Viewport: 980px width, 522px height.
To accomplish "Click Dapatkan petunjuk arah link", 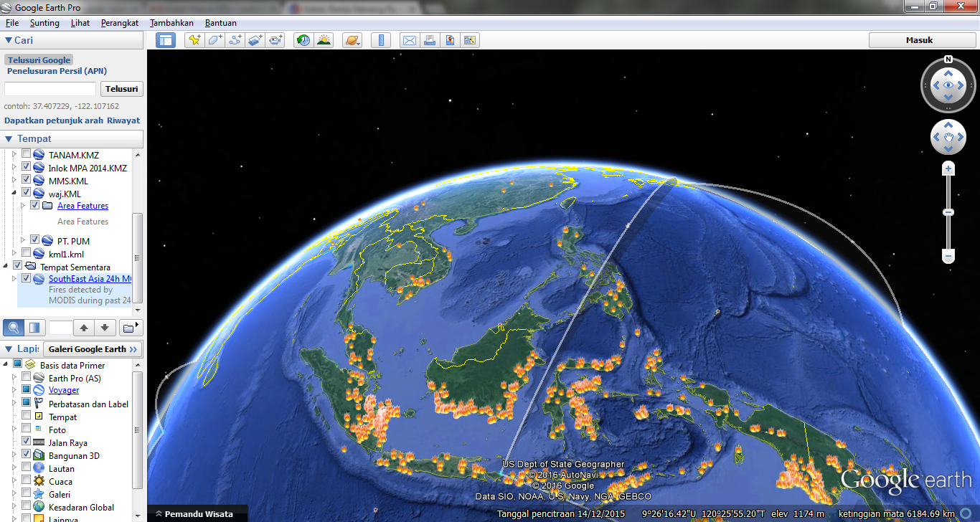I will tap(54, 120).
